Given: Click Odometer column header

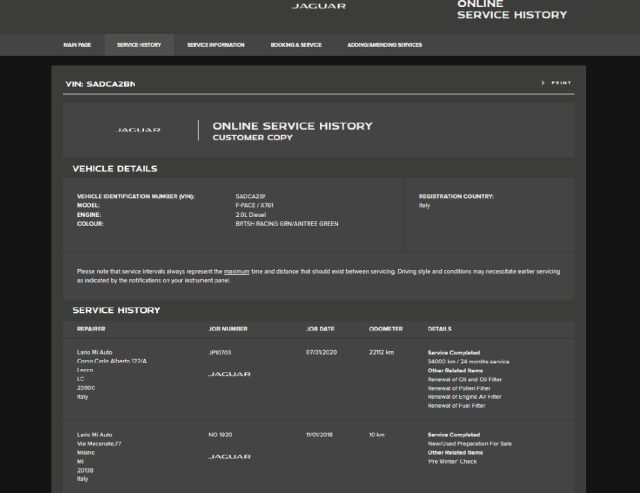Looking at the screenshot, I should point(386,329).
